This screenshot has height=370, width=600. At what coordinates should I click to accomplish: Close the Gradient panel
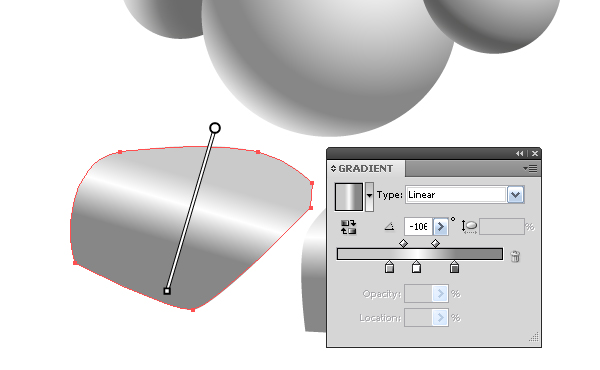(x=535, y=153)
